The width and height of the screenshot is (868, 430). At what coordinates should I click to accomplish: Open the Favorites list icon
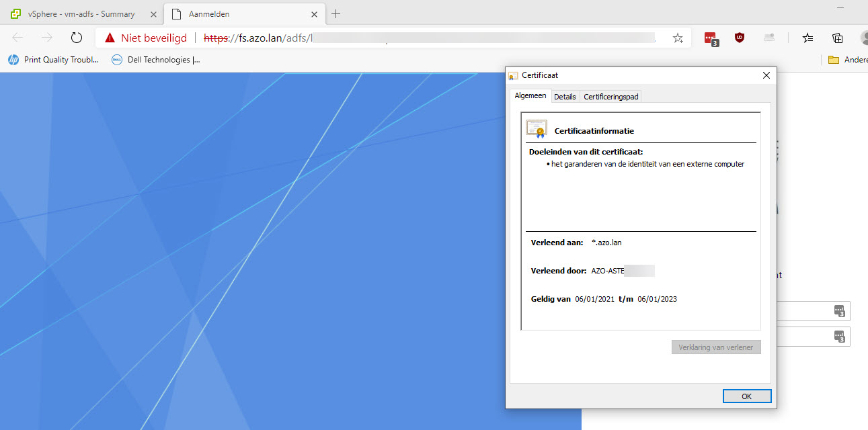pos(808,38)
